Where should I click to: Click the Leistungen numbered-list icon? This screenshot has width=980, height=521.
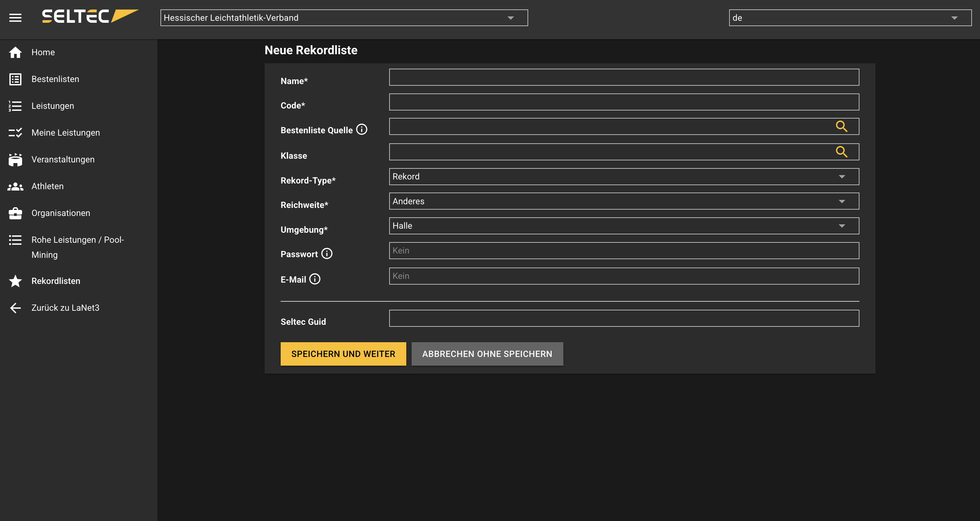click(x=15, y=106)
